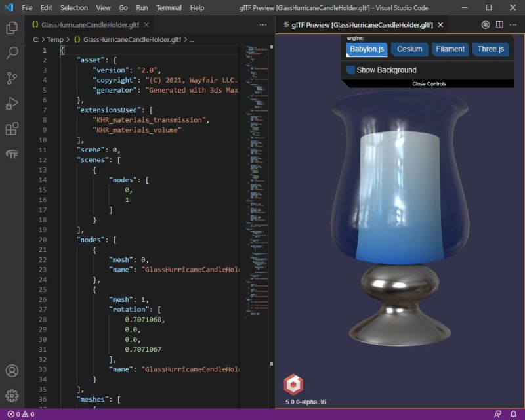Open the Extensions view
The width and height of the screenshot is (525, 420).
pos(12,129)
